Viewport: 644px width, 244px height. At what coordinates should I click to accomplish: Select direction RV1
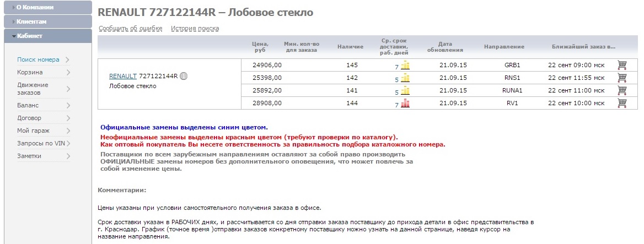point(512,104)
